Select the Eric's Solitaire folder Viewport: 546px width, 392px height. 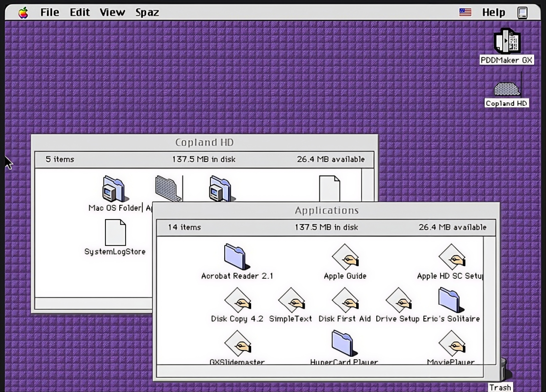point(451,300)
